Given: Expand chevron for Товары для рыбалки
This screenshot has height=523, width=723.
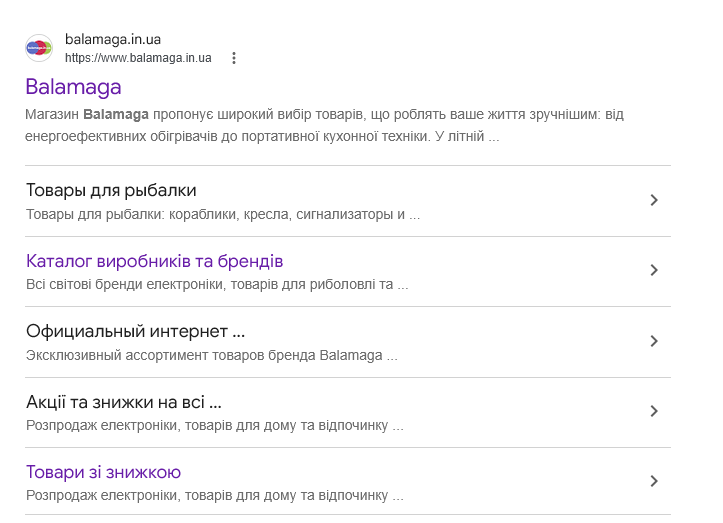Looking at the screenshot, I should [653, 200].
